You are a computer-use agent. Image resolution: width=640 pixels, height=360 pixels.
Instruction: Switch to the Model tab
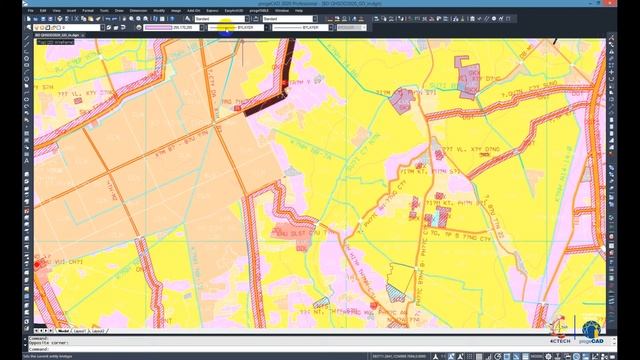63,331
